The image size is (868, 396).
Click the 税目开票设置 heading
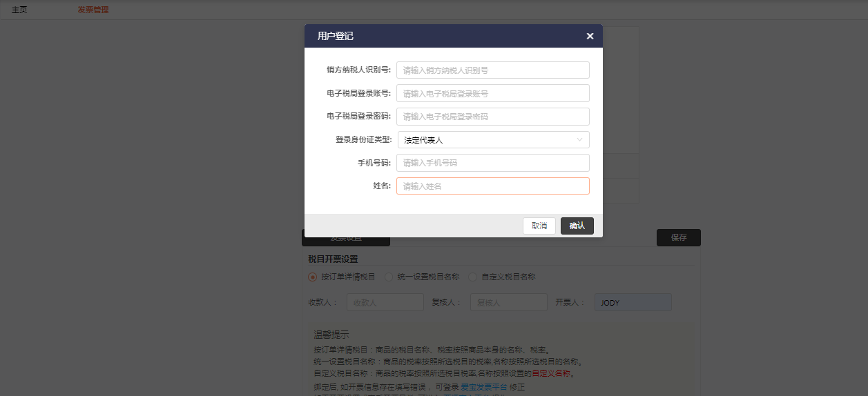click(x=333, y=259)
